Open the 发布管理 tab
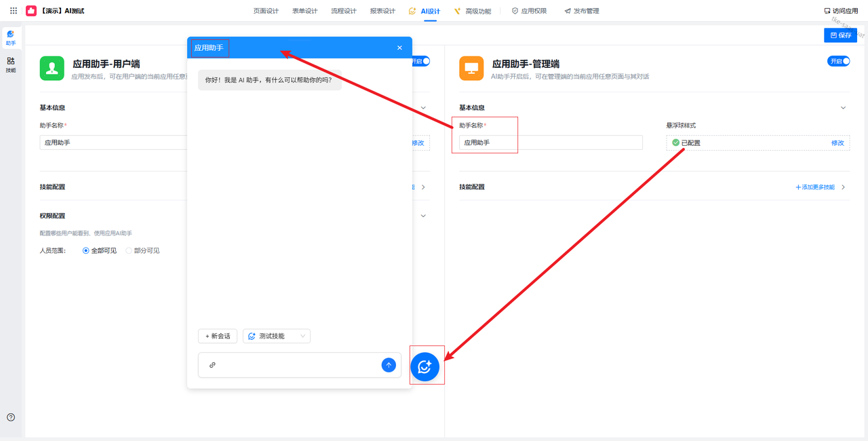 [x=582, y=11]
